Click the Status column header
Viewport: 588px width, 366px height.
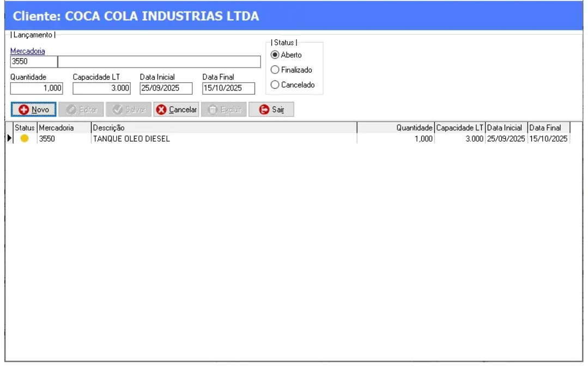coord(25,128)
